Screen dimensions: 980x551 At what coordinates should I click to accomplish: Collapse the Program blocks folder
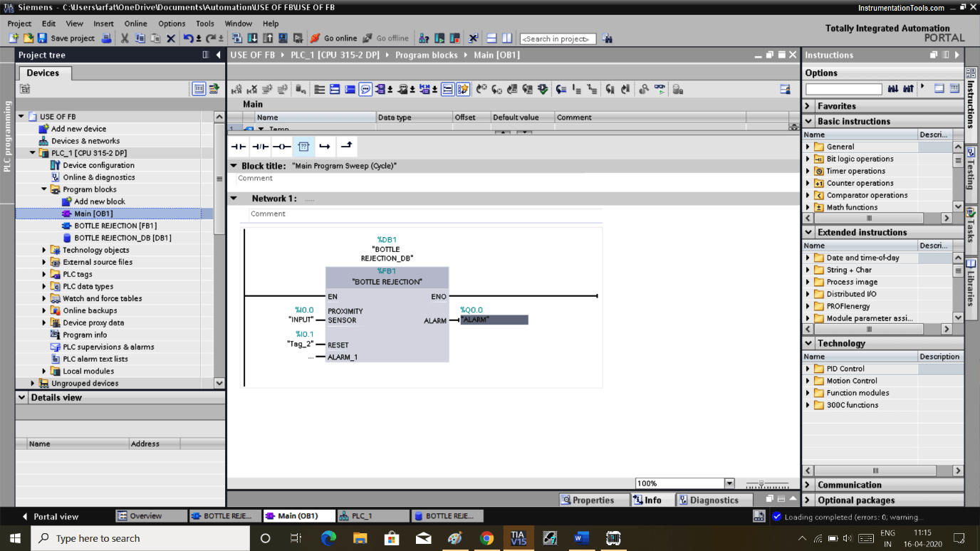click(x=44, y=189)
